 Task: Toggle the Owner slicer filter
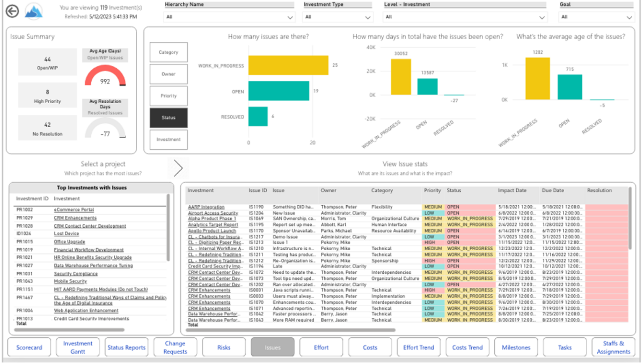click(169, 74)
